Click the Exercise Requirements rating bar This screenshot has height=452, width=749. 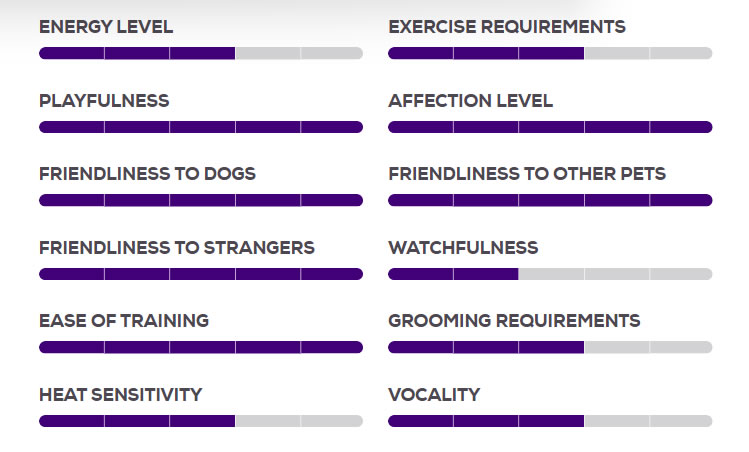point(550,53)
